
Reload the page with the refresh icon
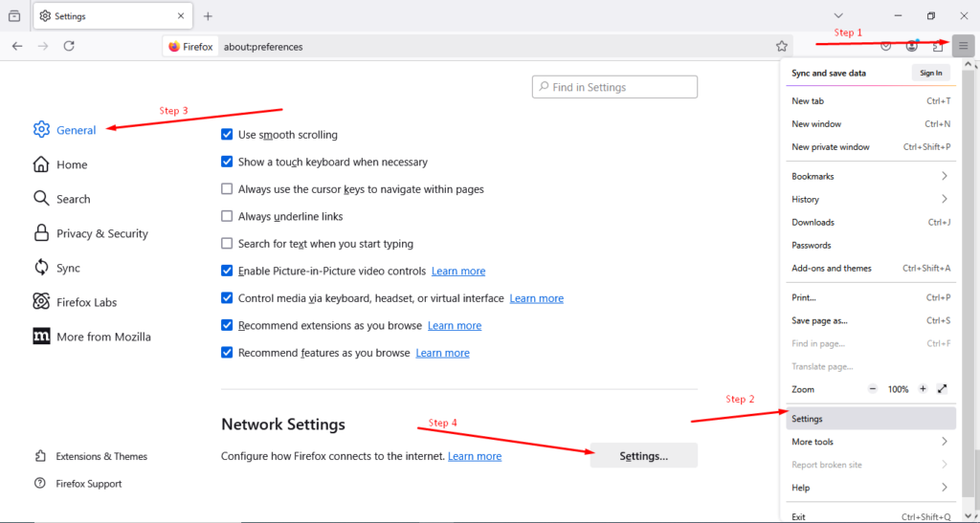click(x=69, y=46)
